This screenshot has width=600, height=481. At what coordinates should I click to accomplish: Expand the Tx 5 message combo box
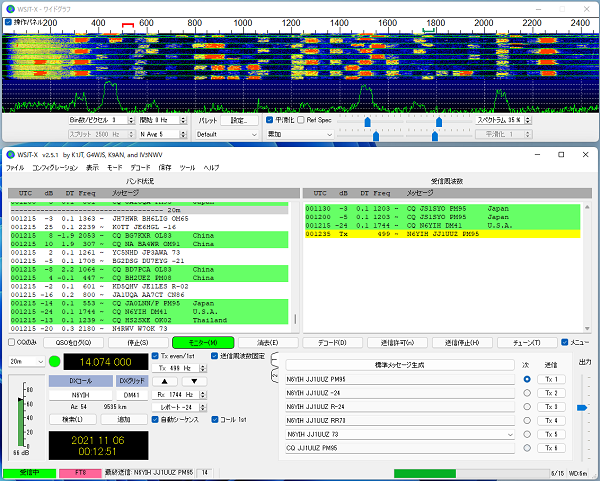click(x=511, y=435)
